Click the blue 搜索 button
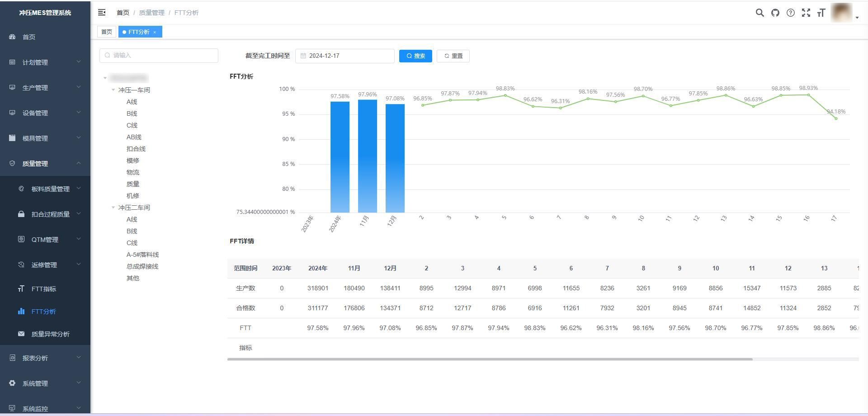 [x=415, y=56]
